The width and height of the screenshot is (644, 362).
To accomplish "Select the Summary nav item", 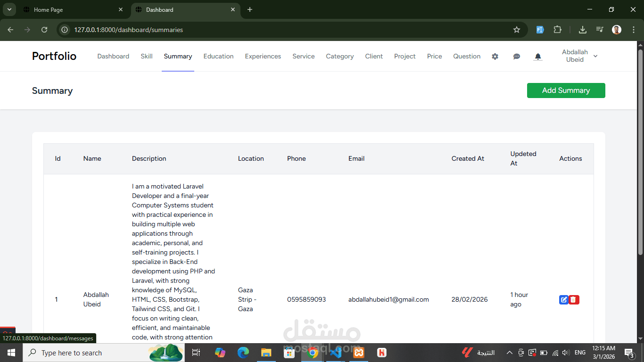I will click(x=178, y=56).
